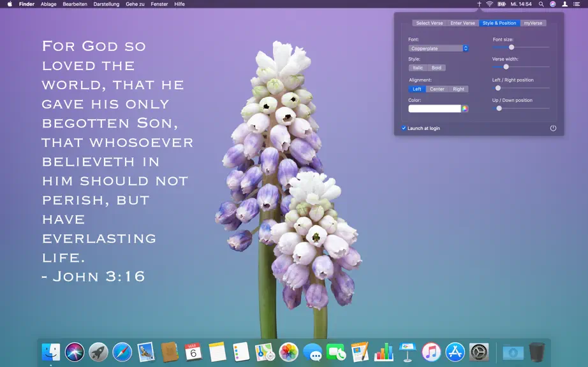Open System Preferences gear in Dock
Image resolution: width=588 pixels, height=367 pixels.
click(x=479, y=352)
